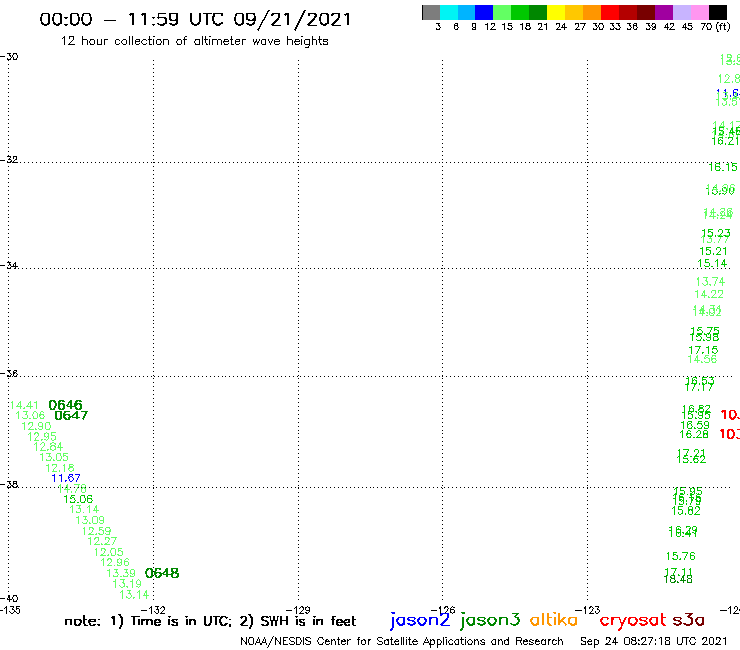The width and height of the screenshot is (740, 650).
Task: Click the black legend swatch
Action: pyautogui.click(x=718, y=12)
